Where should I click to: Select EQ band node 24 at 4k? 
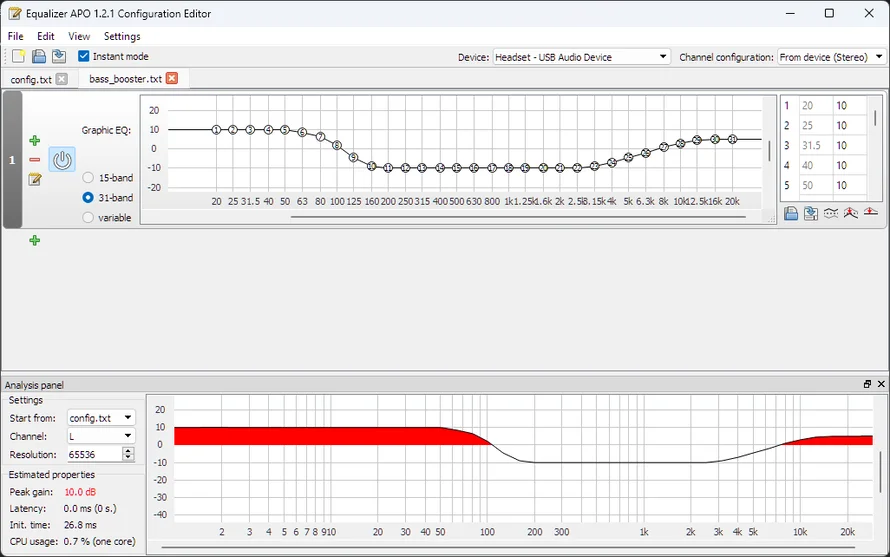(611, 163)
